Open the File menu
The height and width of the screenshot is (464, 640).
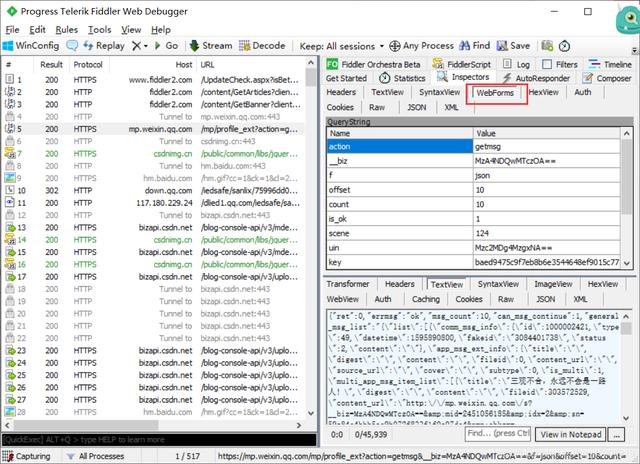pyautogui.click(x=12, y=30)
